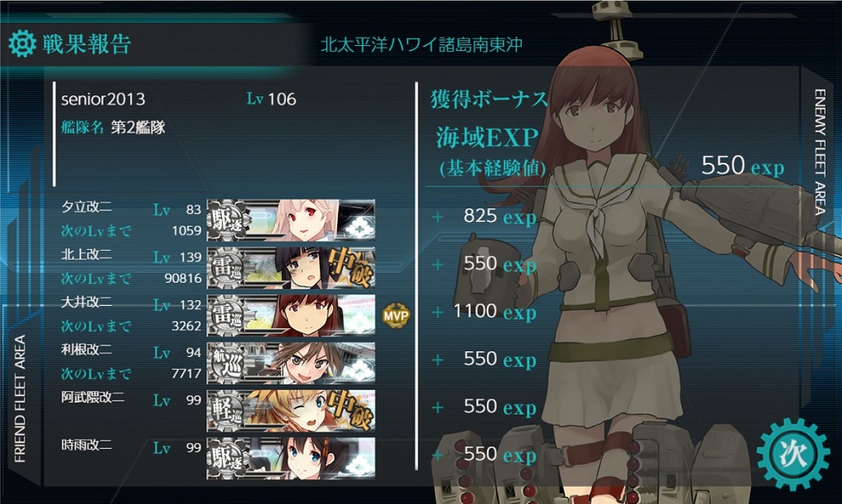This screenshot has height=504, width=842.
Task: Click the MVP badge beside 大井改二
Action: pyautogui.click(x=396, y=316)
